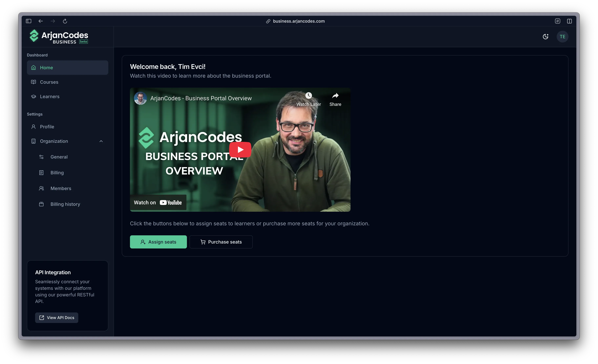Click the address bar link icon
The image size is (598, 364).
pyautogui.click(x=268, y=21)
